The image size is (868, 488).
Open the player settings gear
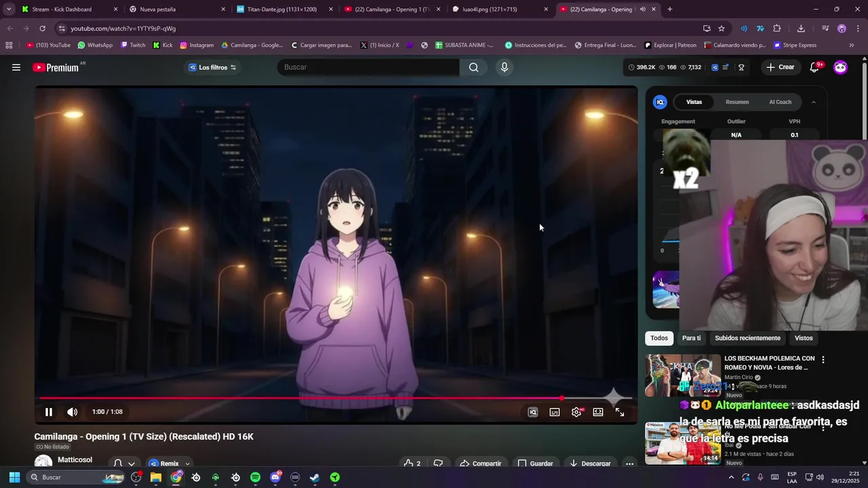click(x=576, y=412)
